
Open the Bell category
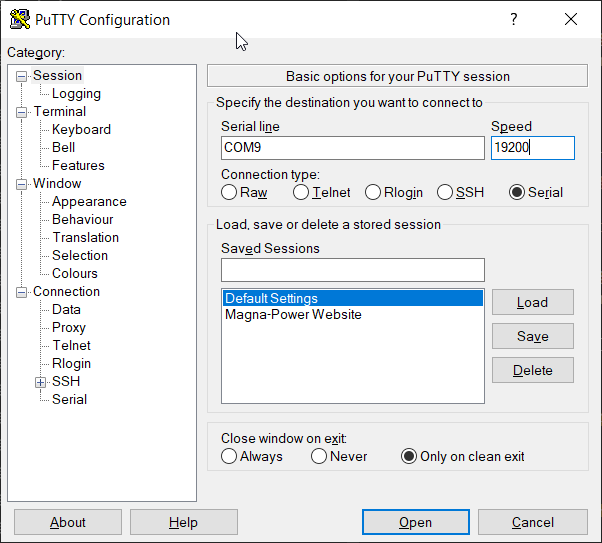(x=63, y=147)
